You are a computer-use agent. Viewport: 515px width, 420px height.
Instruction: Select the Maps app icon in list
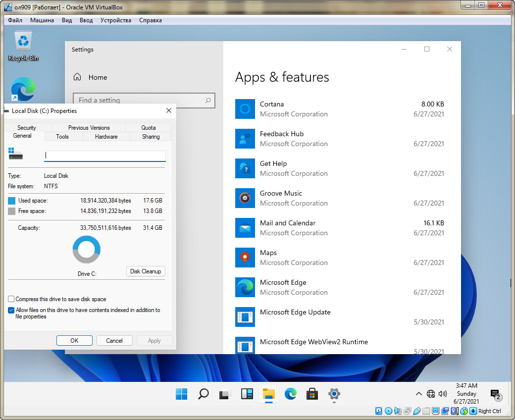[245, 258]
